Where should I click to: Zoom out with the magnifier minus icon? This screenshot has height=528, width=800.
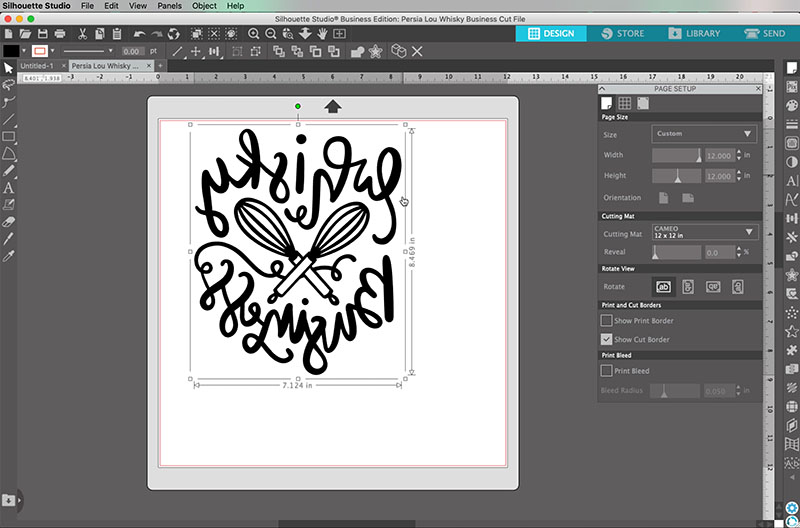270,34
